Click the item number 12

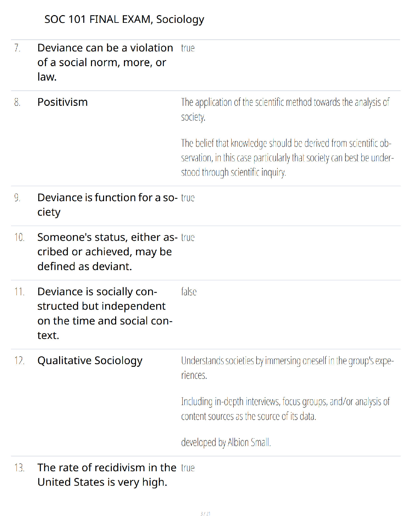(x=19, y=361)
